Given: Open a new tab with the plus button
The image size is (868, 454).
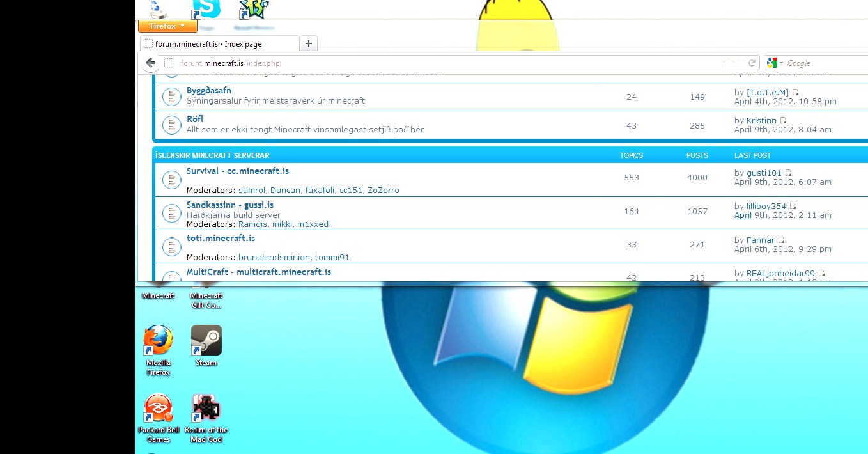Looking at the screenshot, I should (x=309, y=43).
